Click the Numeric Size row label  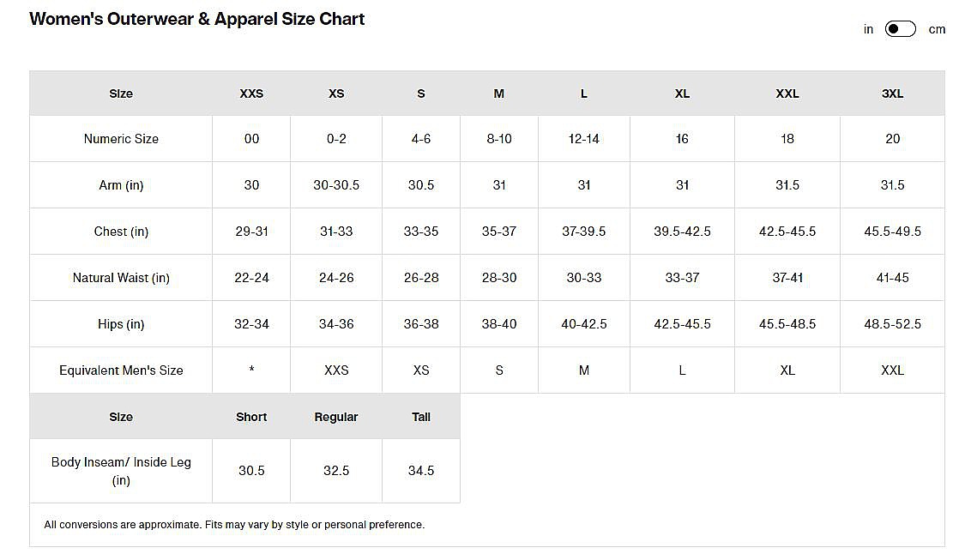pos(121,139)
